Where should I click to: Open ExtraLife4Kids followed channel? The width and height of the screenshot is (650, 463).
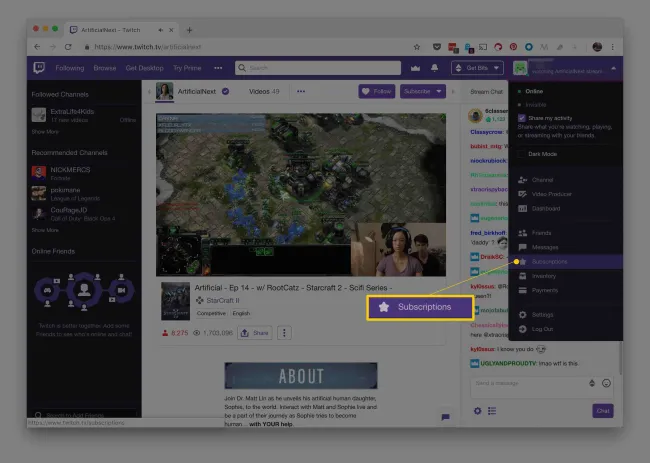tap(84, 115)
